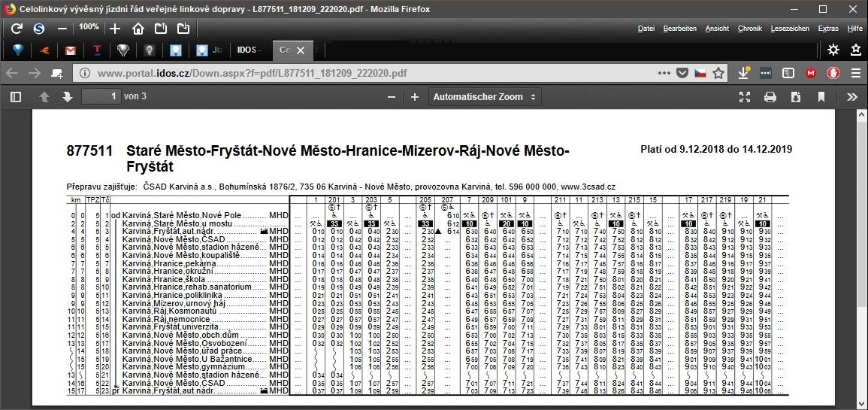868x410 pixels.
Task: Click the dark blue dotted extension icon
Action: pyautogui.click(x=766, y=73)
